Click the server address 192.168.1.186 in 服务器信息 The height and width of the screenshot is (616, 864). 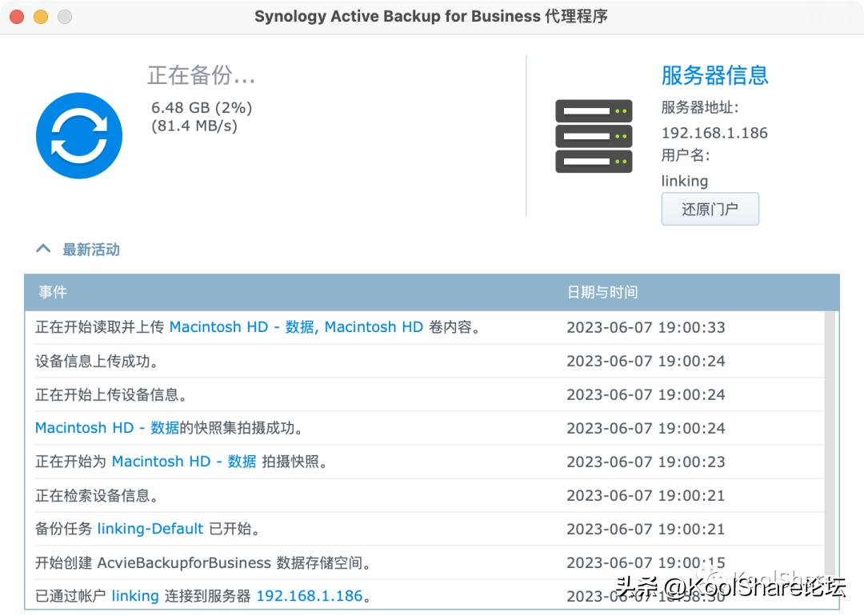coord(714,133)
